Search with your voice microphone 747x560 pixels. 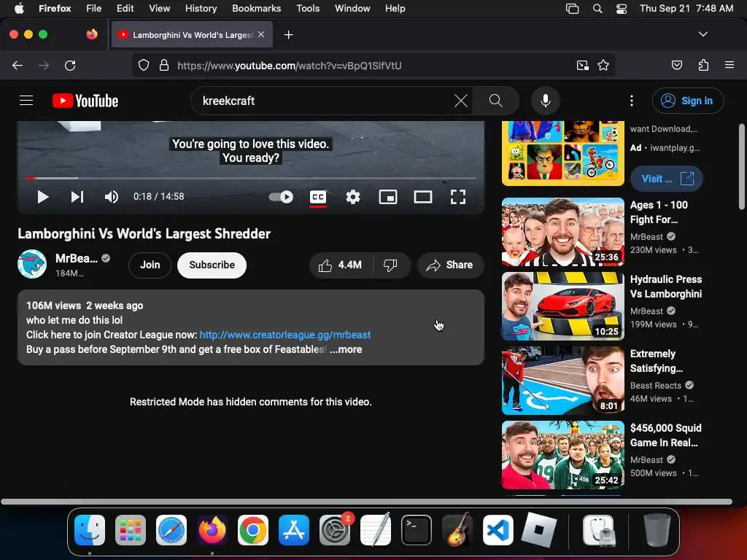tap(546, 101)
